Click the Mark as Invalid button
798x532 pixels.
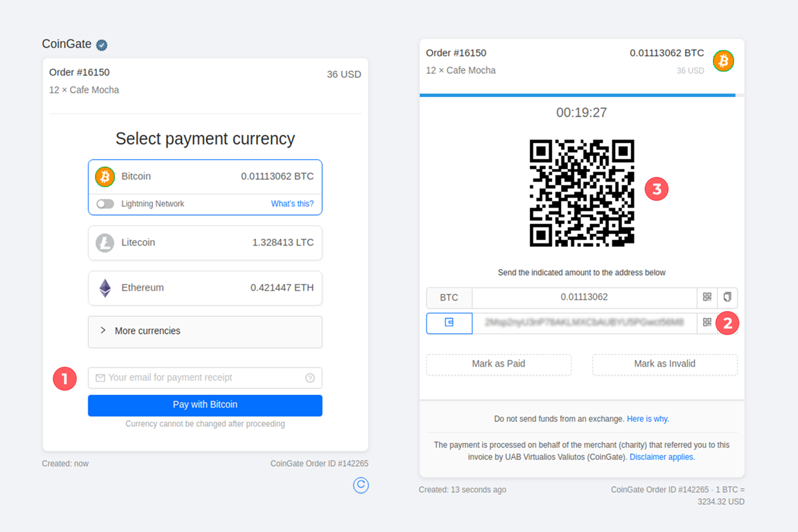pos(665,364)
